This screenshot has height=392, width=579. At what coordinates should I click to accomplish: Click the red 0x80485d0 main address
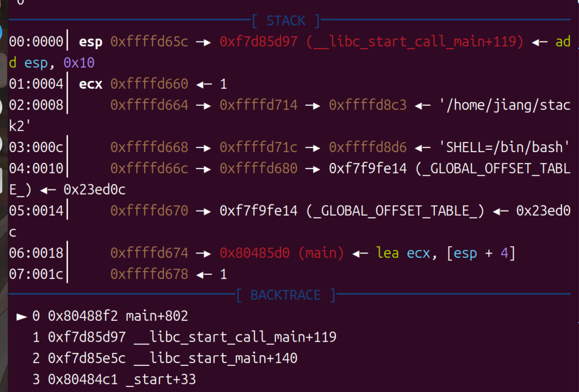[255, 253]
